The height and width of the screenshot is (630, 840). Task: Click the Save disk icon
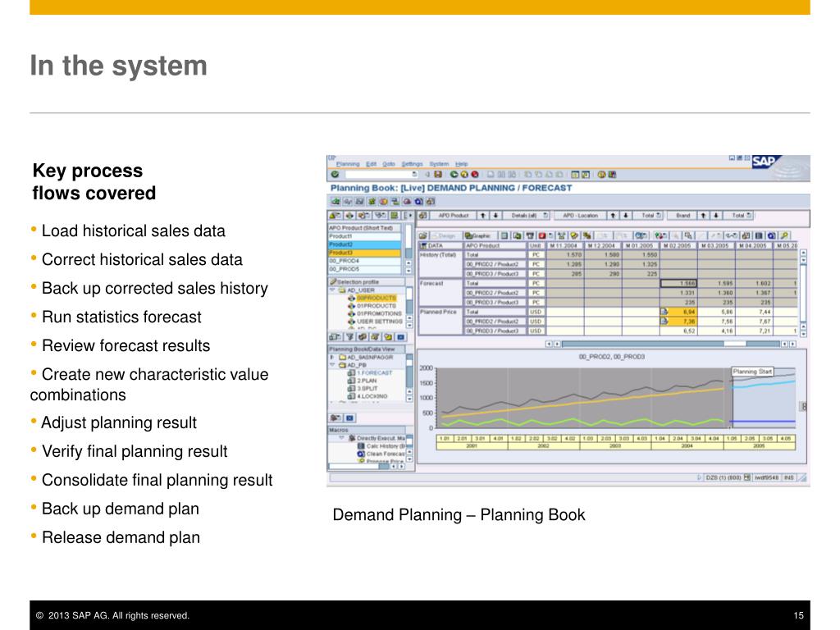438,174
